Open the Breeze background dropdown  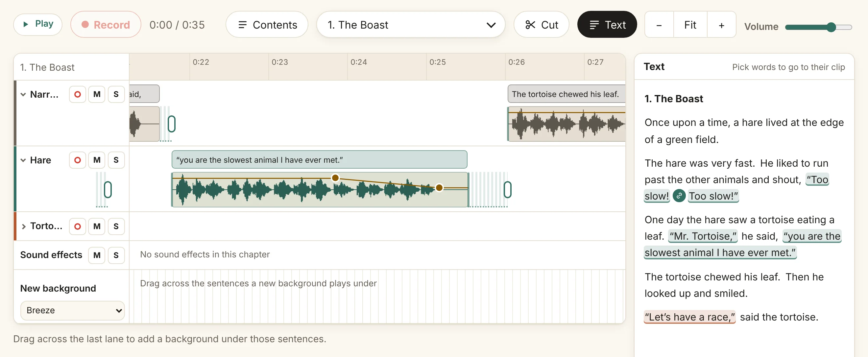point(72,310)
